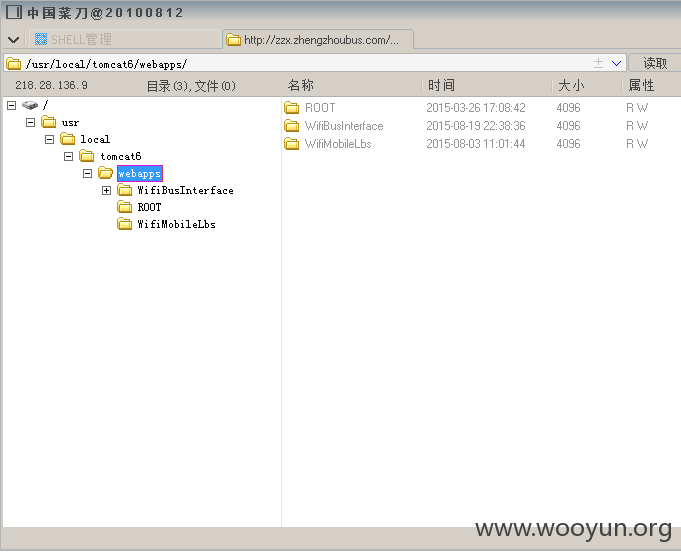
Task: Click ROOT folder icon in tree
Action: coord(125,207)
